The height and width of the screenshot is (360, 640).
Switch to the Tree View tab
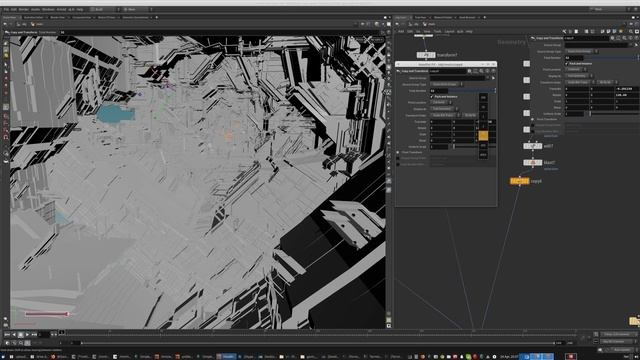pos(420,18)
